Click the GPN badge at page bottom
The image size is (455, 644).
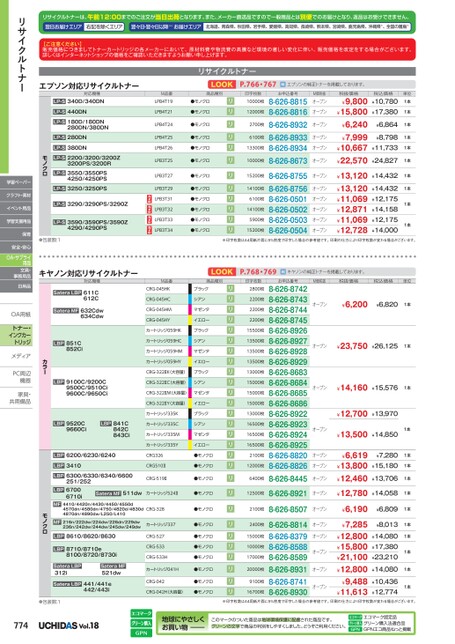(x=141, y=633)
